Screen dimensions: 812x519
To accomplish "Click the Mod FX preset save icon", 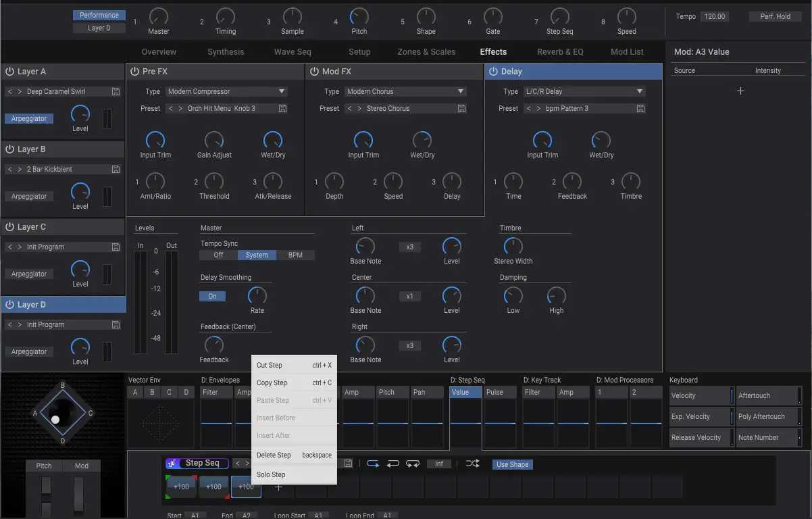I will pyautogui.click(x=461, y=109).
